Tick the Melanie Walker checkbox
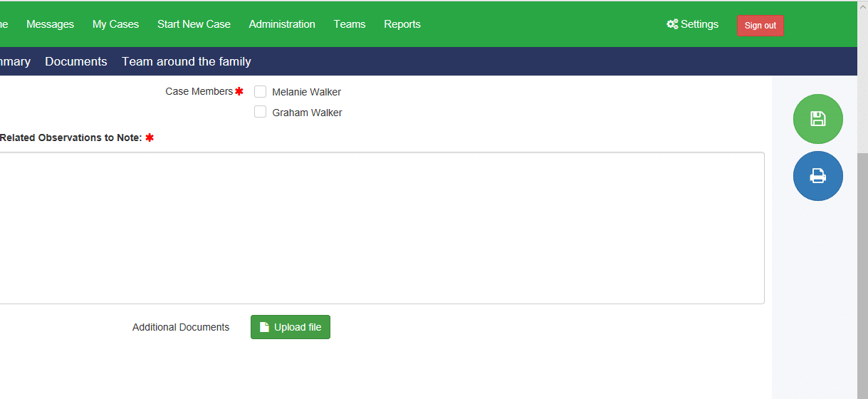The image size is (868, 399). click(261, 91)
